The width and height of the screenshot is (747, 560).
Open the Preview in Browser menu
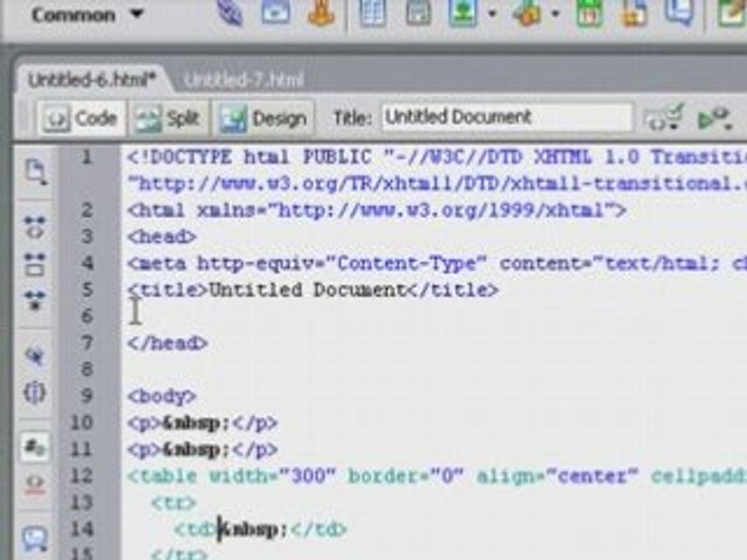(714, 118)
